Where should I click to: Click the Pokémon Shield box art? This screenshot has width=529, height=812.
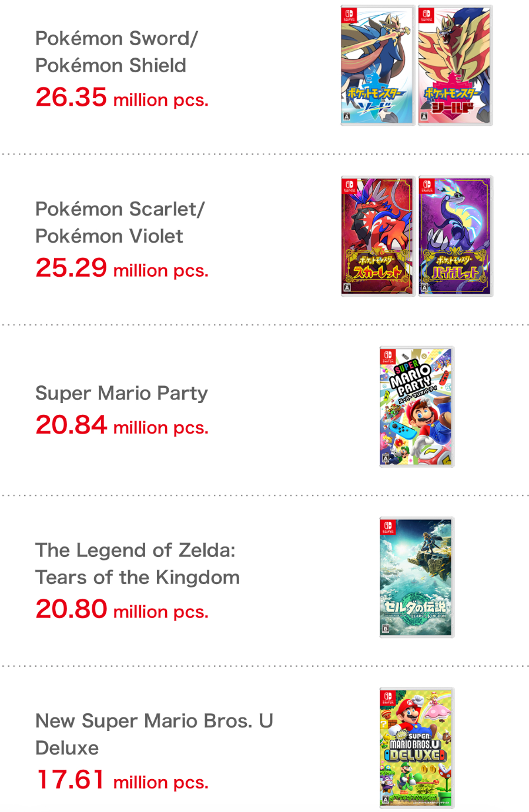click(x=455, y=65)
